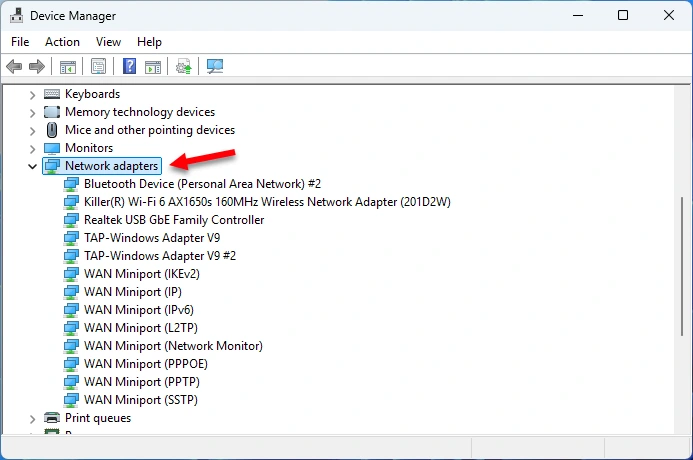Click icon beside WAN Miniport (L2TP)

point(71,328)
